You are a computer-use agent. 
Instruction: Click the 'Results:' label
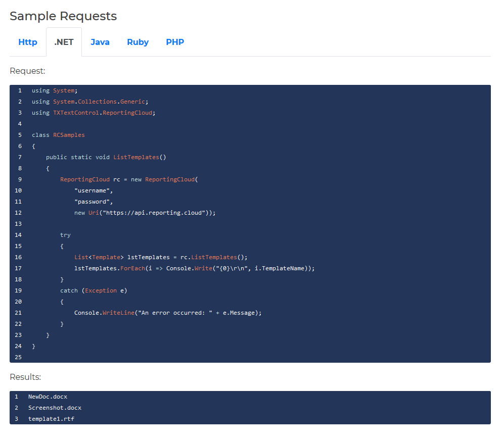25,377
